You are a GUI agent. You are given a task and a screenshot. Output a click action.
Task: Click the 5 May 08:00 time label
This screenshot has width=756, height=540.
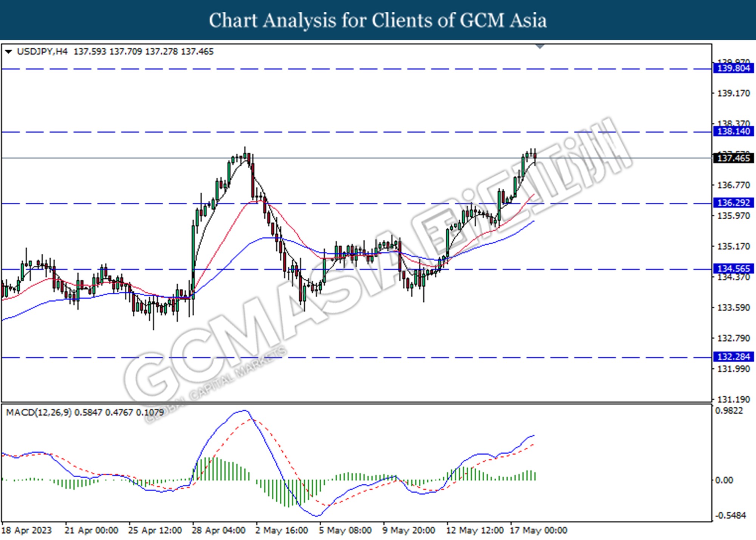345,531
